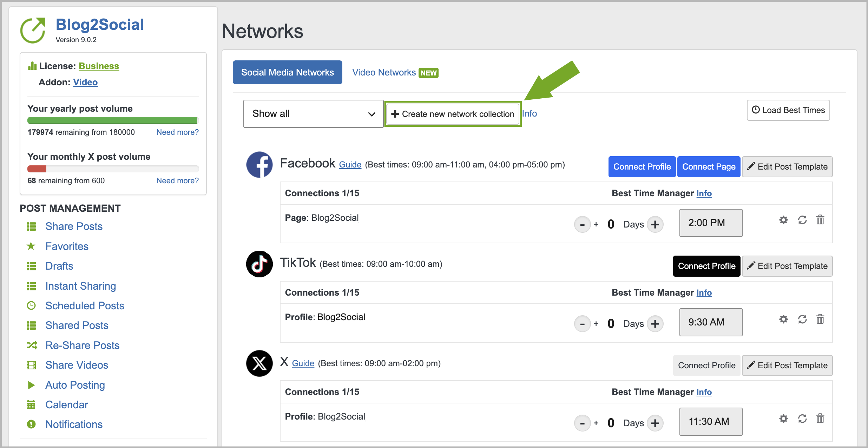Increase days for TikTok profile
The width and height of the screenshot is (868, 448).
pos(655,324)
